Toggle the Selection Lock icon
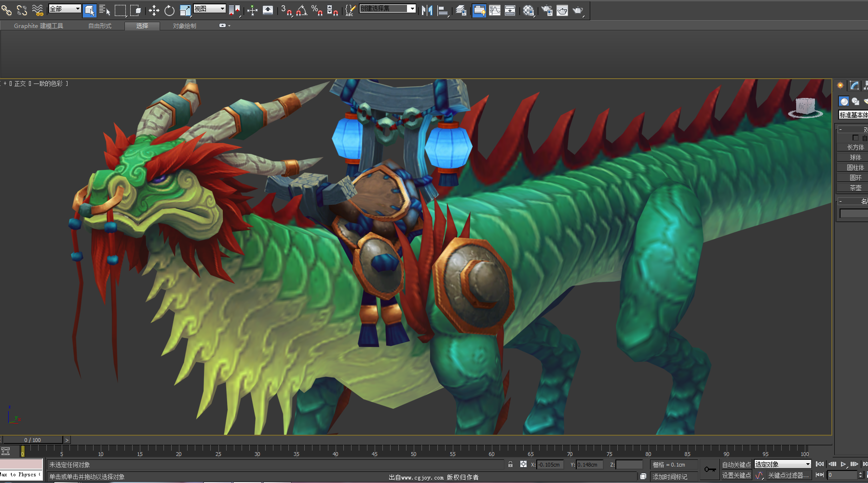 click(510, 464)
